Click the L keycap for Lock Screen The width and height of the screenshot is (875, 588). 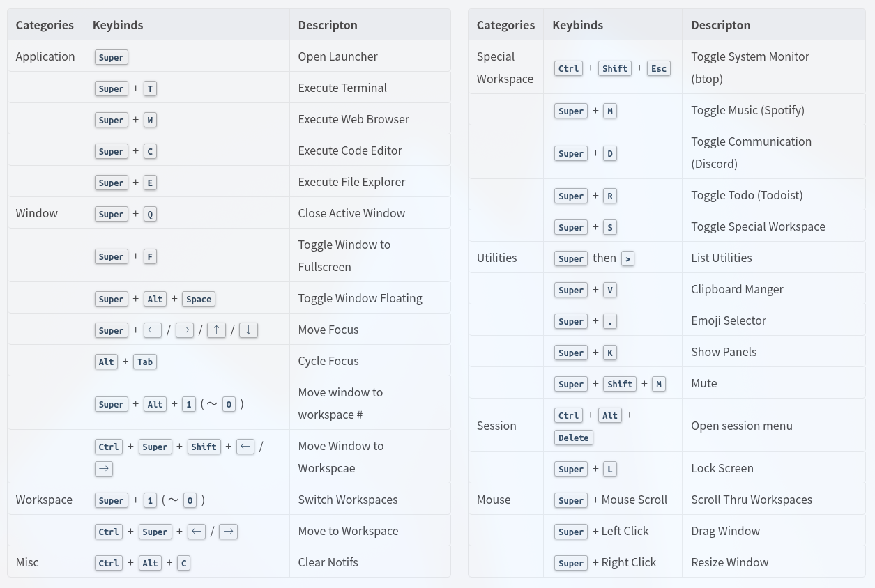pyautogui.click(x=610, y=469)
